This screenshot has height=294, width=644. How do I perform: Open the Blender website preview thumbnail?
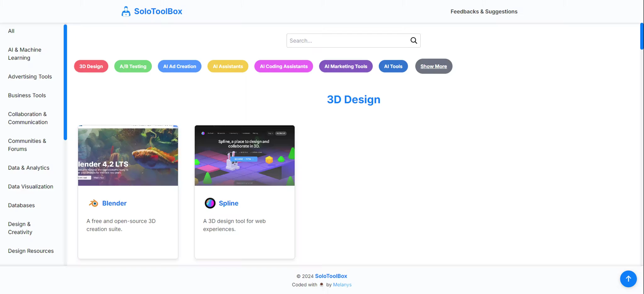(x=128, y=155)
